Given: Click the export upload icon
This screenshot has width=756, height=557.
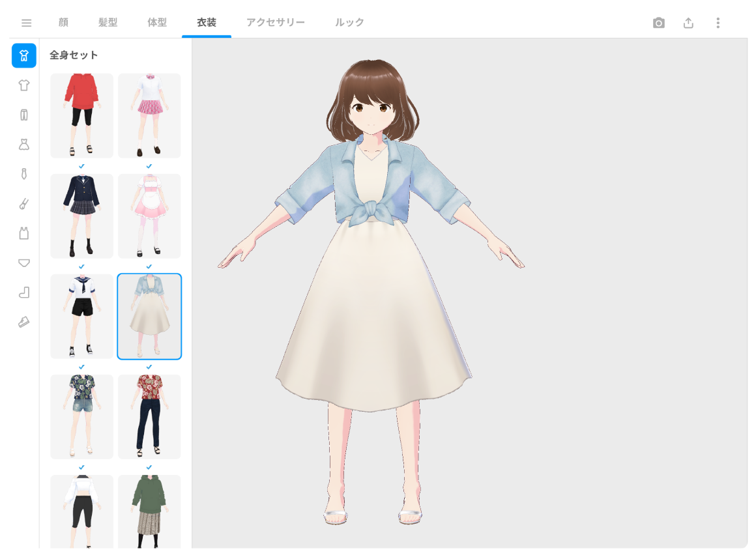Looking at the screenshot, I should pos(688,23).
